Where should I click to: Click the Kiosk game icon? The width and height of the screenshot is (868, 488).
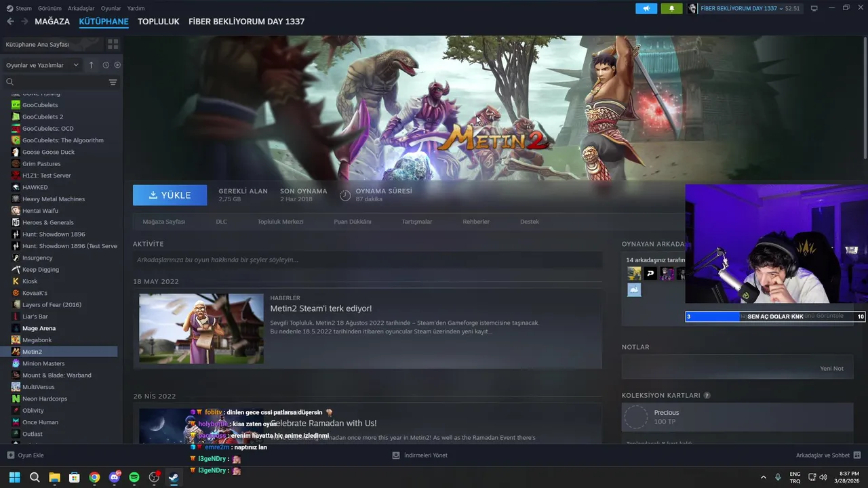[16, 281]
